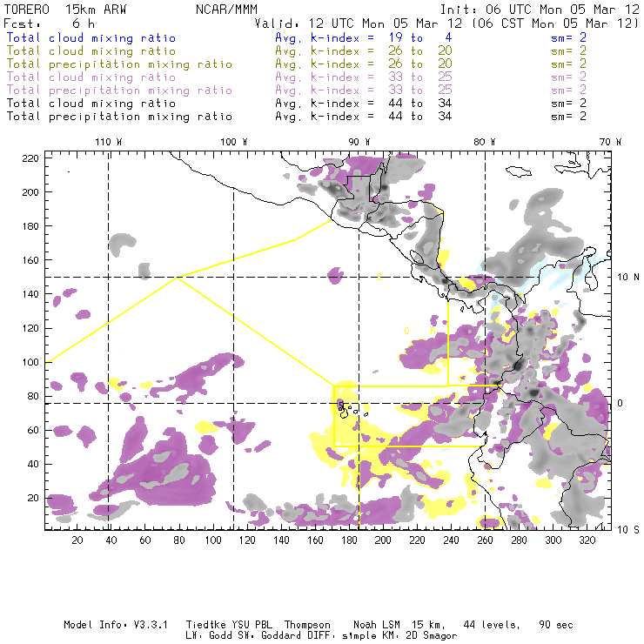Click the 'TORERO 15km ARW' title text
644x644 pixels.
[x=65, y=10]
